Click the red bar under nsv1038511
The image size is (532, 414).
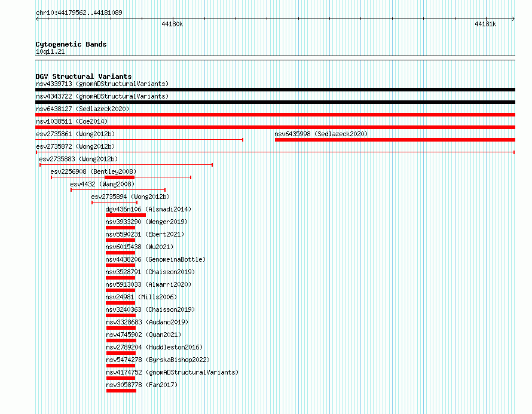click(x=275, y=127)
